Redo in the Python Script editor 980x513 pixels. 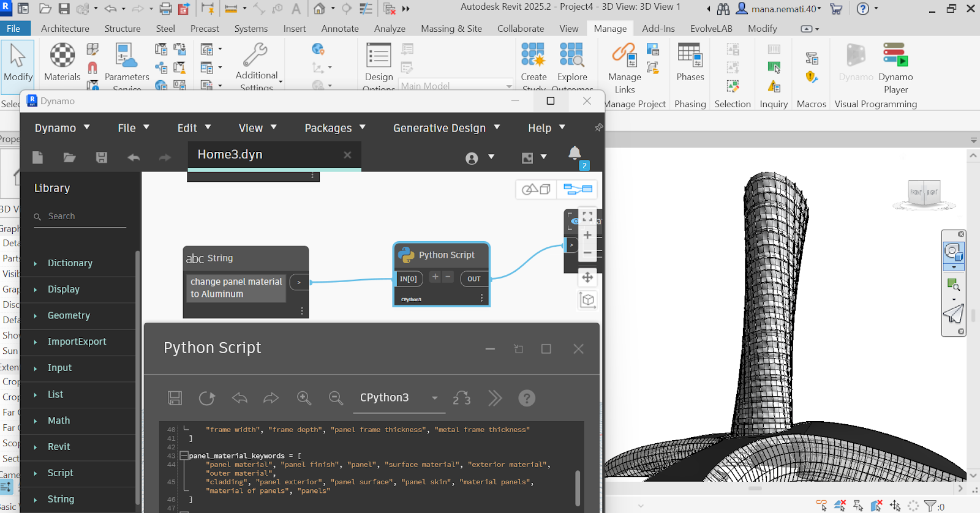click(x=271, y=398)
